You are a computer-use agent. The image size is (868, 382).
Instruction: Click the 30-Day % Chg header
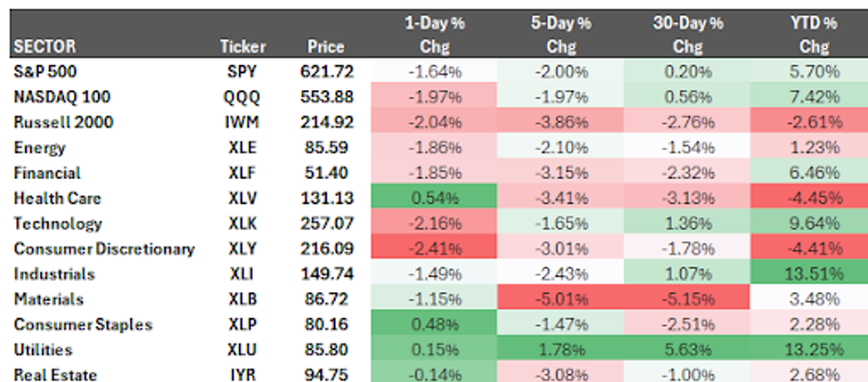pyautogui.click(x=687, y=35)
